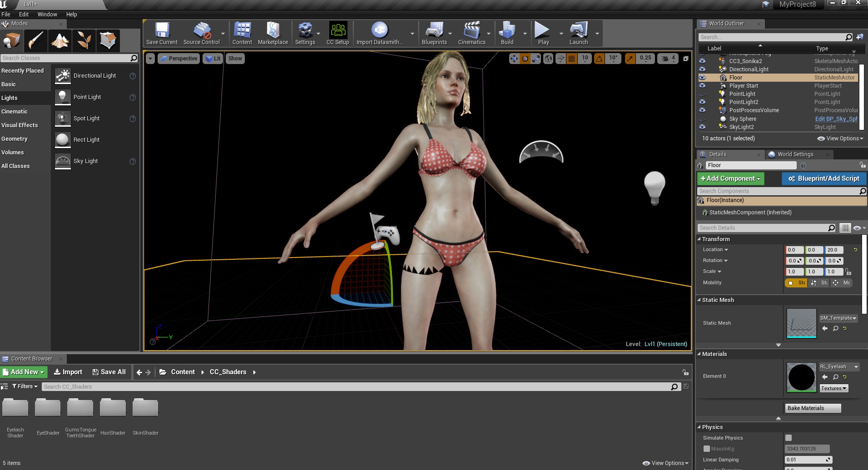Click Blueprint/Add Script button
868x470 pixels.
pos(824,178)
